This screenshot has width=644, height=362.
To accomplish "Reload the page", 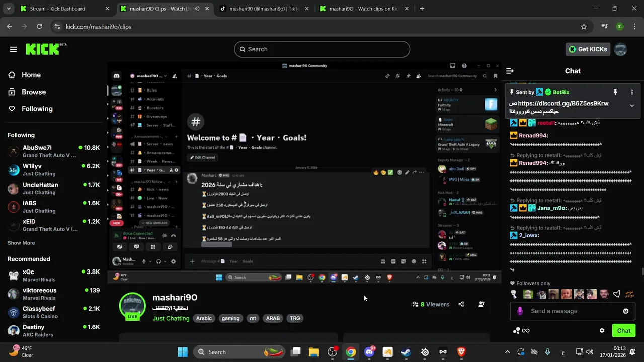I will (39, 27).
